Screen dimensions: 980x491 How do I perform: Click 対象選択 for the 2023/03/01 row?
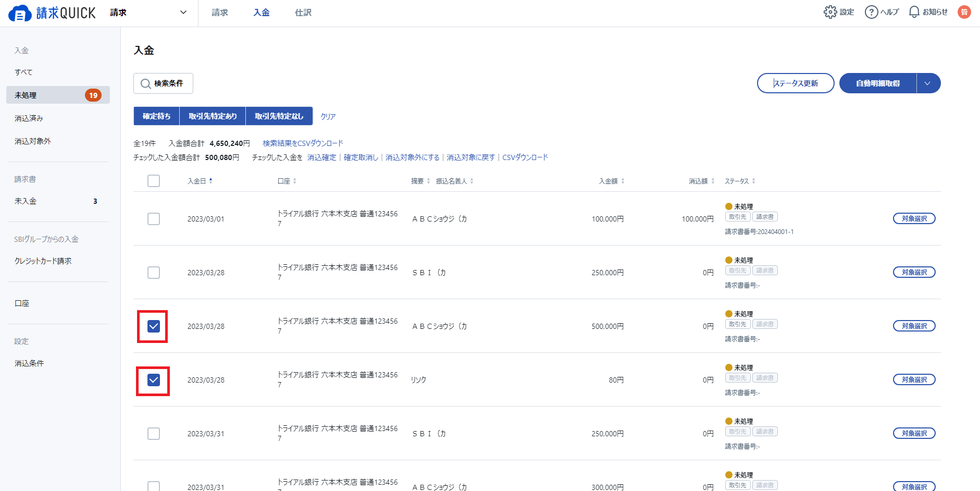(x=914, y=219)
